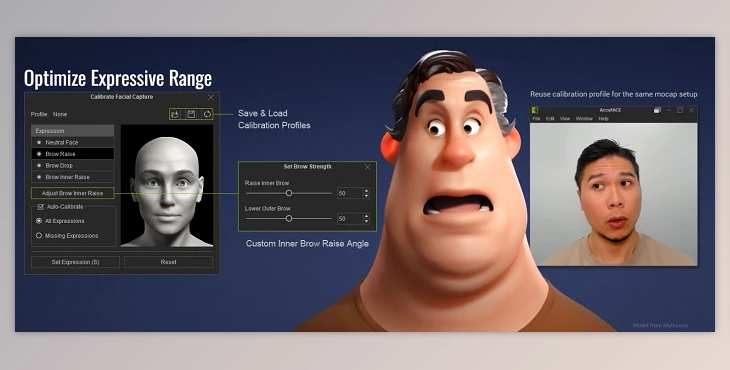Image resolution: width=730 pixels, height=370 pixels.
Task: Click the Lower Outer Brow value field
Action: point(350,218)
